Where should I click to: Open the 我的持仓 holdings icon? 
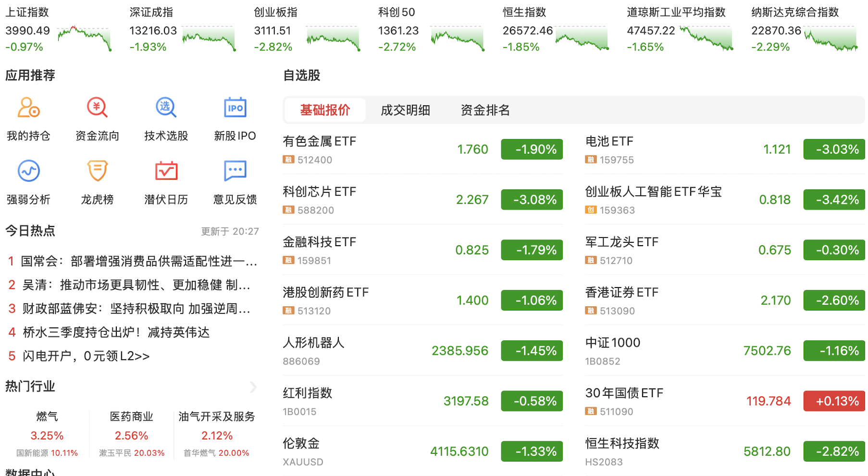(28, 108)
